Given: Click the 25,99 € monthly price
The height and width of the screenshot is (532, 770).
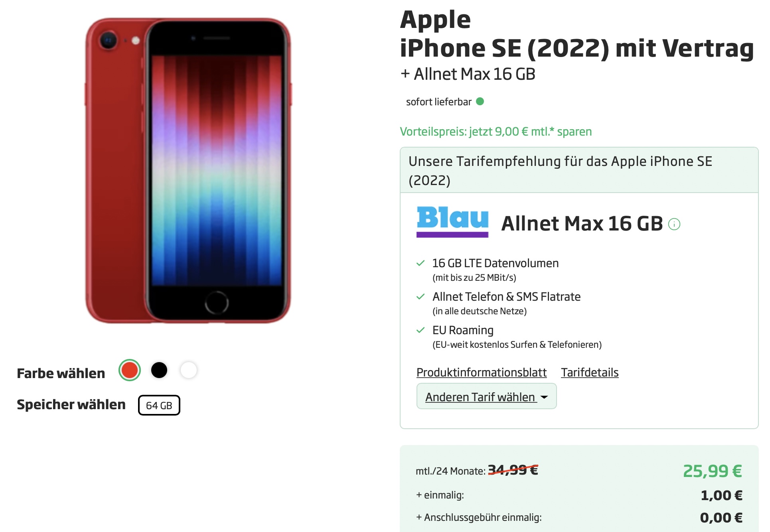Looking at the screenshot, I should [x=713, y=471].
